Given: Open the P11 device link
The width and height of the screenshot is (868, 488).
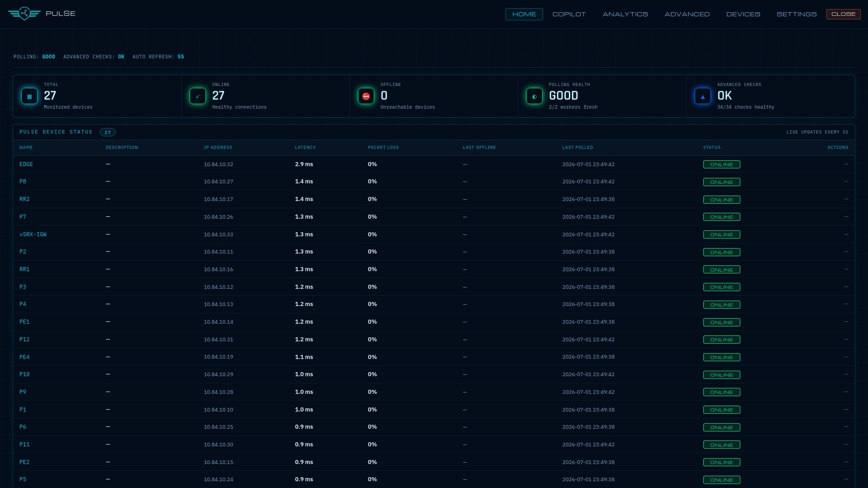Looking at the screenshot, I should point(24,445).
